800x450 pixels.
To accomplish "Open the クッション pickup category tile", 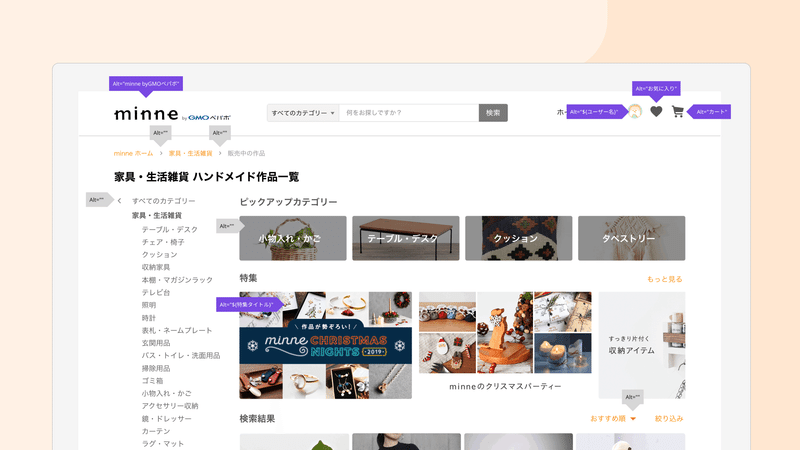I will coord(518,238).
